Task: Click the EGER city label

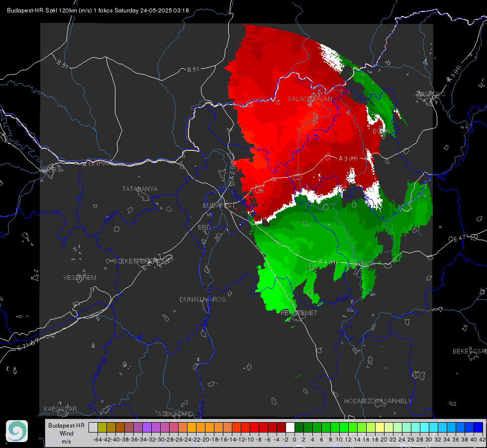Action: point(381,131)
